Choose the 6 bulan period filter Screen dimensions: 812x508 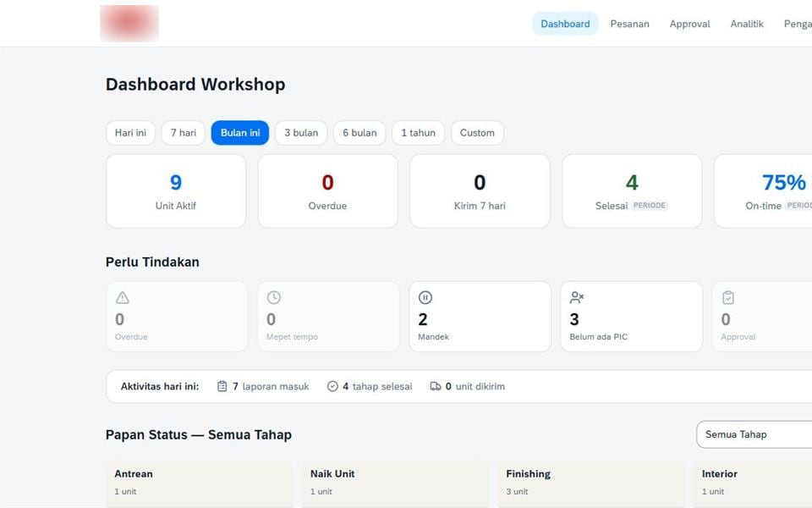(359, 133)
